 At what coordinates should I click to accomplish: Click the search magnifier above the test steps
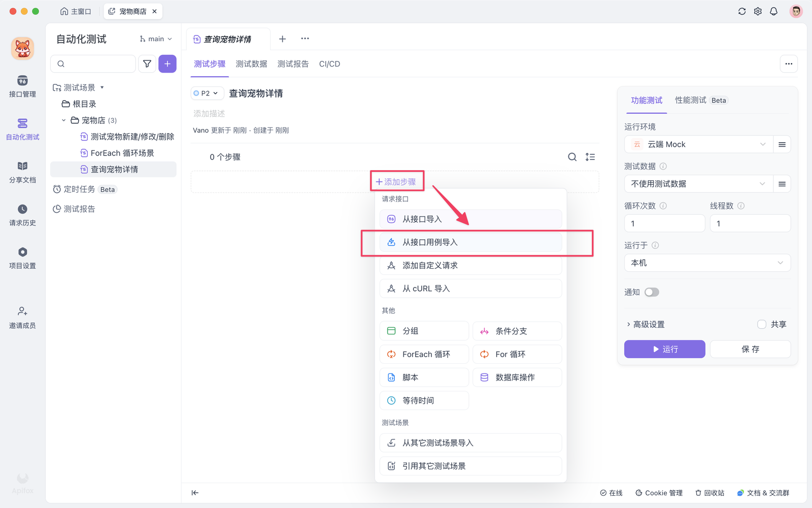[x=572, y=157]
